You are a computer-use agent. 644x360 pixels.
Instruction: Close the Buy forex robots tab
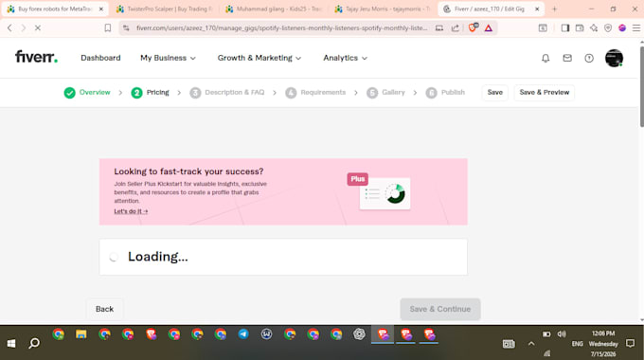(101, 9)
